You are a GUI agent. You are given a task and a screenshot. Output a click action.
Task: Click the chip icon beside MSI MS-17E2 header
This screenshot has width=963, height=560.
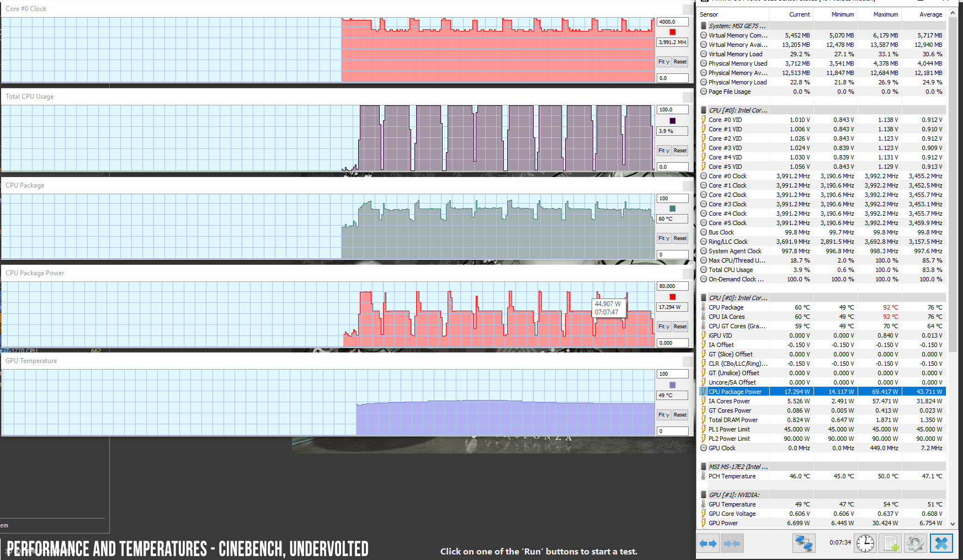point(704,467)
